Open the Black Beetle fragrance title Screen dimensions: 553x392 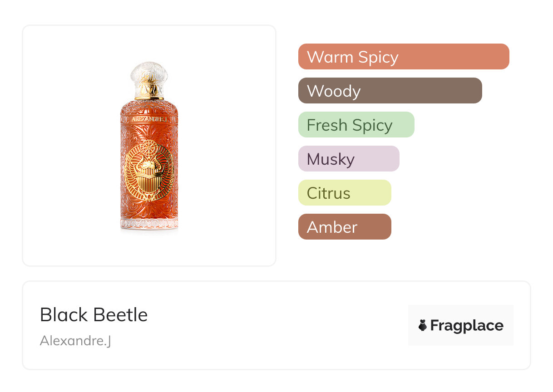[94, 315]
